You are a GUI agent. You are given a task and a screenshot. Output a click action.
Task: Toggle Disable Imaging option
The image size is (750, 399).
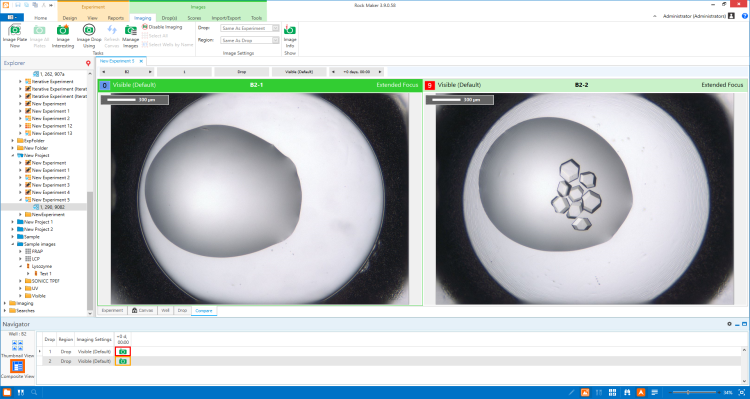[162, 27]
